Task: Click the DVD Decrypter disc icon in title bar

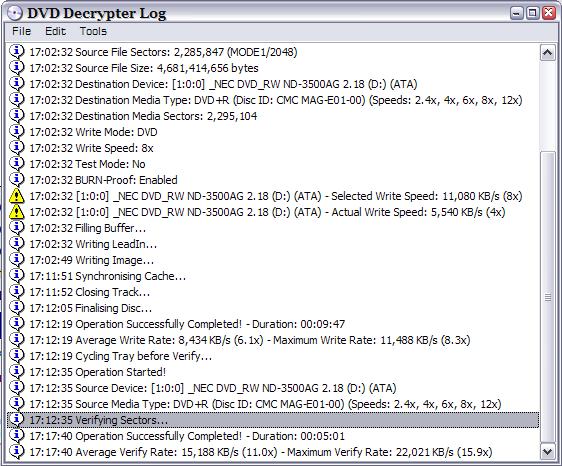Action: tap(15, 13)
